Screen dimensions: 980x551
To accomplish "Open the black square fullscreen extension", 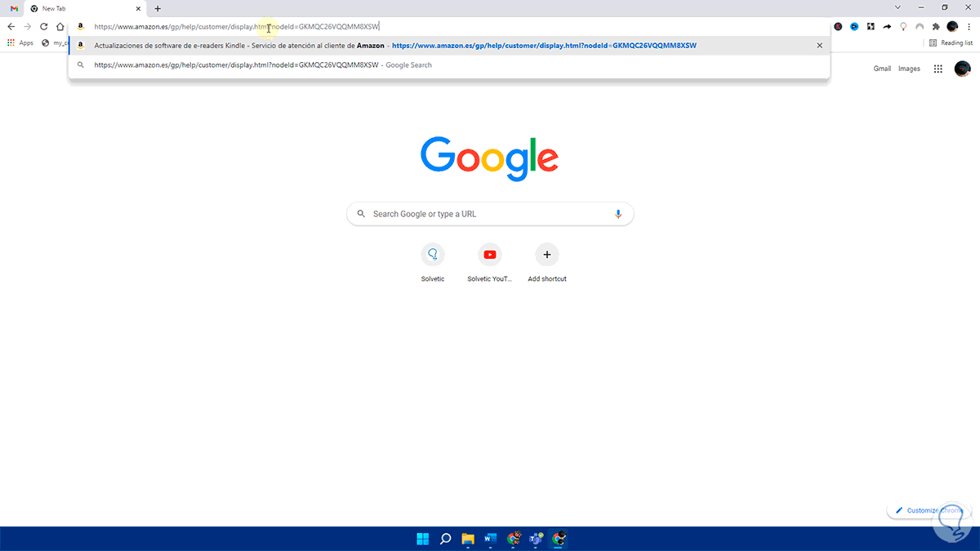I will tap(871, 26).
